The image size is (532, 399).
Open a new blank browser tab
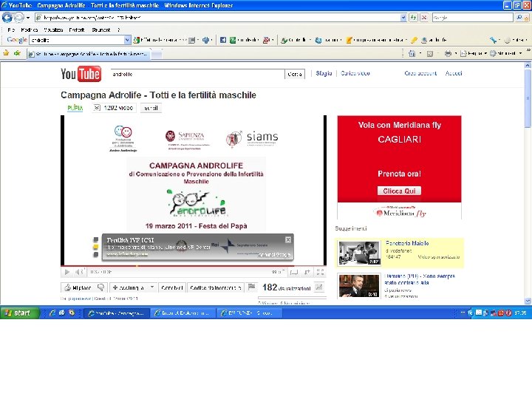click(x=156, y=54)
